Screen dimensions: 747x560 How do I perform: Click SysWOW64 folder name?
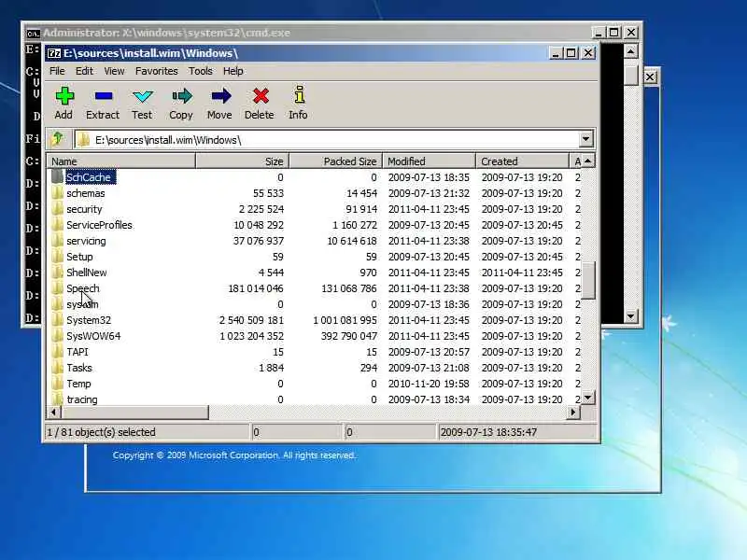[x=94, y=336]
